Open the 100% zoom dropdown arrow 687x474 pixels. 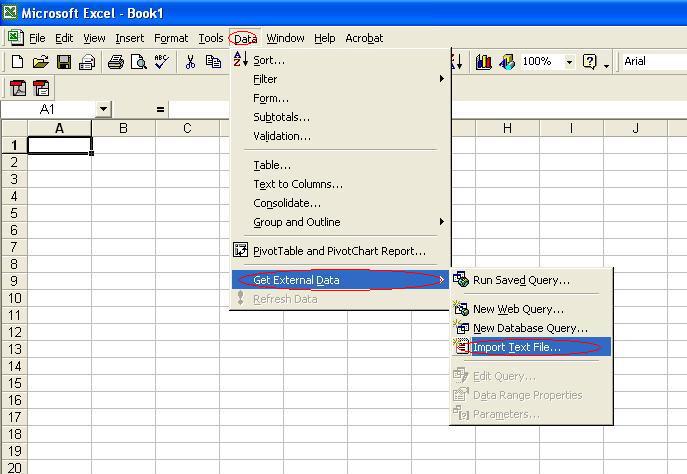tap(569, 62)
